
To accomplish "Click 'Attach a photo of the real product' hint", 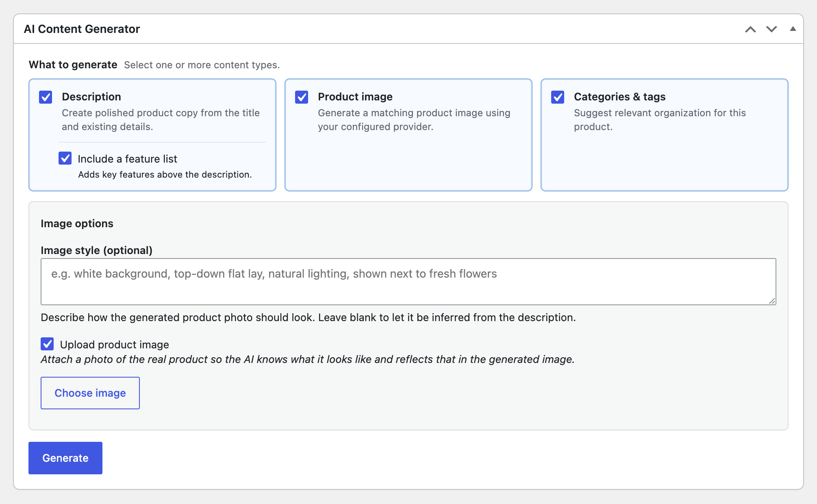I will pos(308,359).
